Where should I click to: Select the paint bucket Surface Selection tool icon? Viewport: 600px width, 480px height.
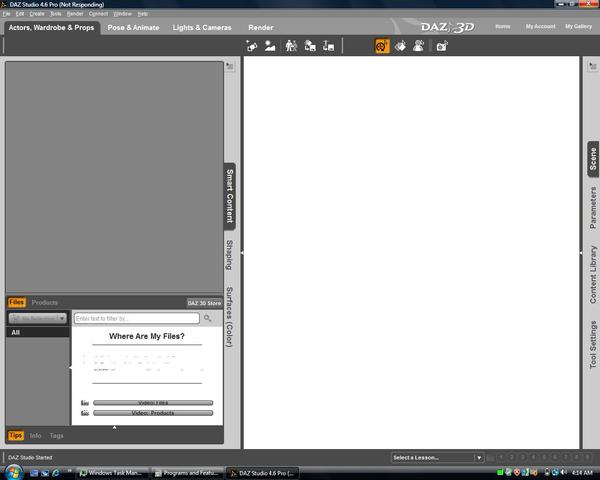(400, 46)
